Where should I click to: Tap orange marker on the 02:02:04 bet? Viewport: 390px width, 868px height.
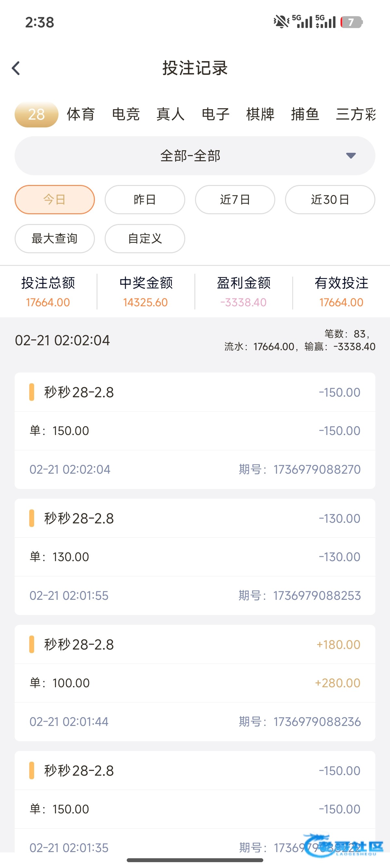32,392
